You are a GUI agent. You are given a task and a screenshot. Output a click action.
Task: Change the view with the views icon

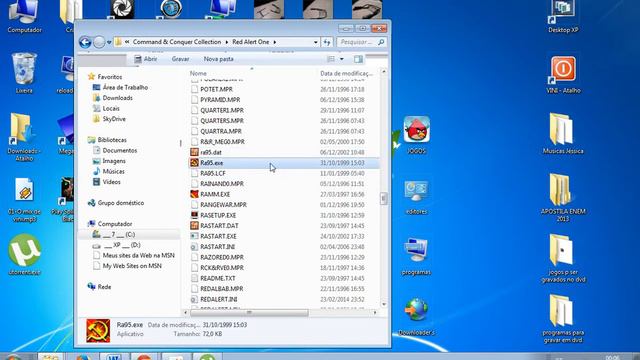pos(331,59)
